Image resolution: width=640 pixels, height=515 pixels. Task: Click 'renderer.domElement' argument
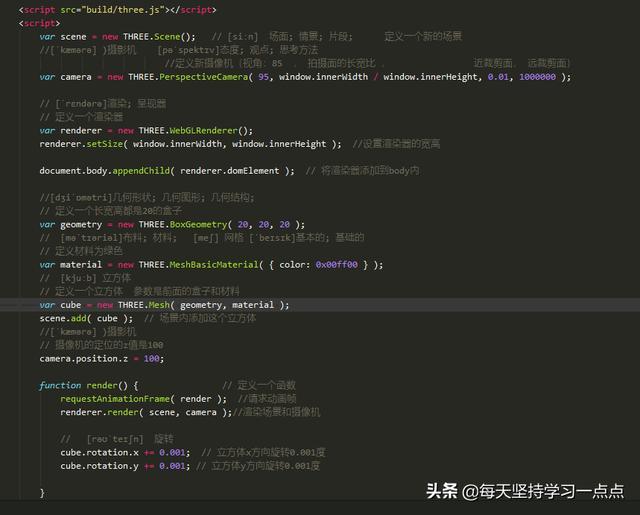(x=229, y=171)
